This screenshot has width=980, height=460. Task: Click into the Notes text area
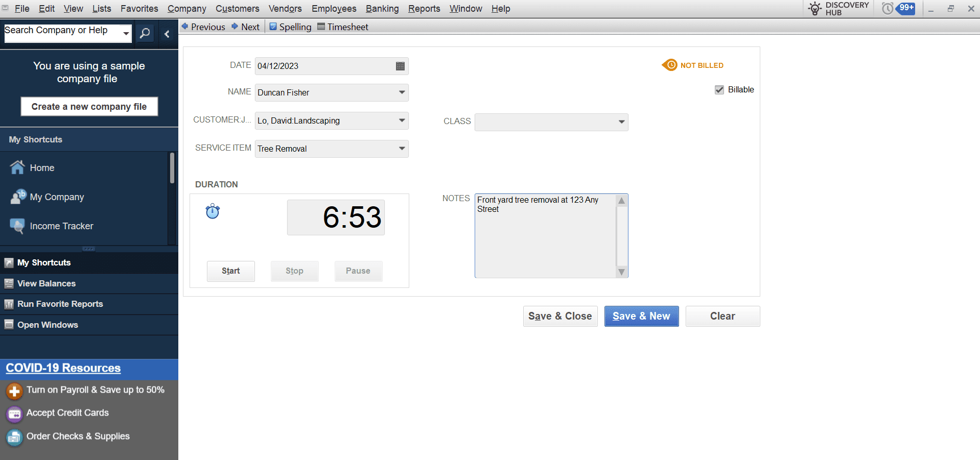click(x=545, y=236)
